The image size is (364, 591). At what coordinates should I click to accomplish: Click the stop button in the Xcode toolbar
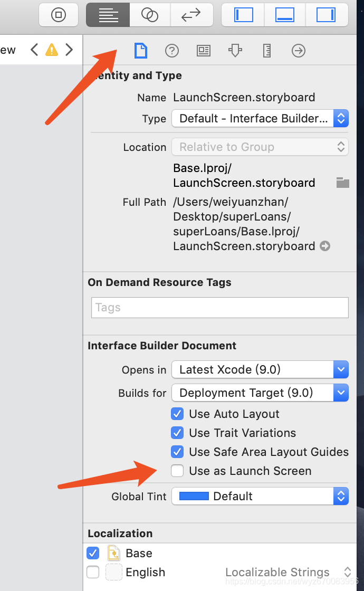[59, 15]
